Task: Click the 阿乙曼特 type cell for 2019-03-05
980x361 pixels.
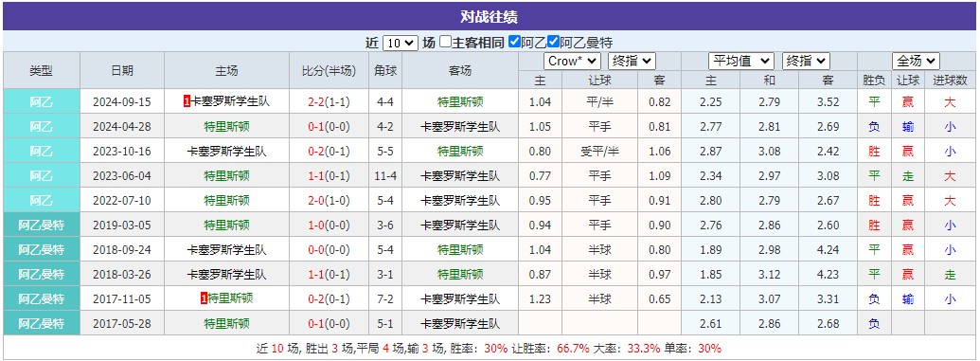Action: pyautogui.click(x=42, y=226)
